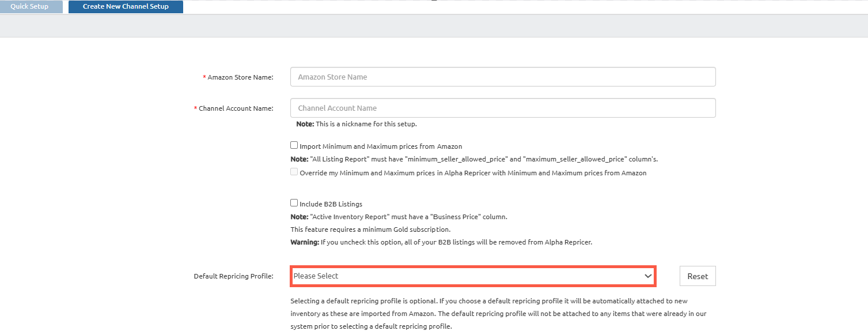Click the red asterisk beside Amazon Store Name
Image resolution: width=868 pixels, height=331 pixels.
click(x=204, y=77)
